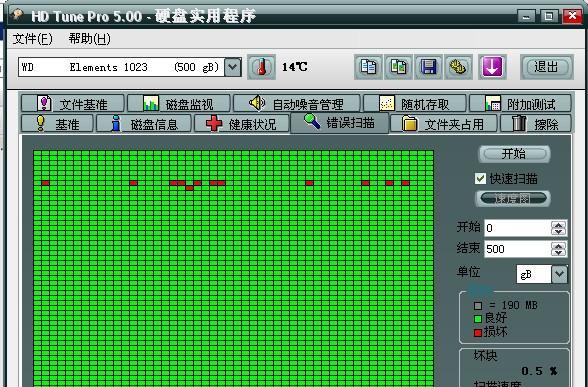Click the 190 MB block legend square
This screenshot has height=387, width=588.
[478, 306]
